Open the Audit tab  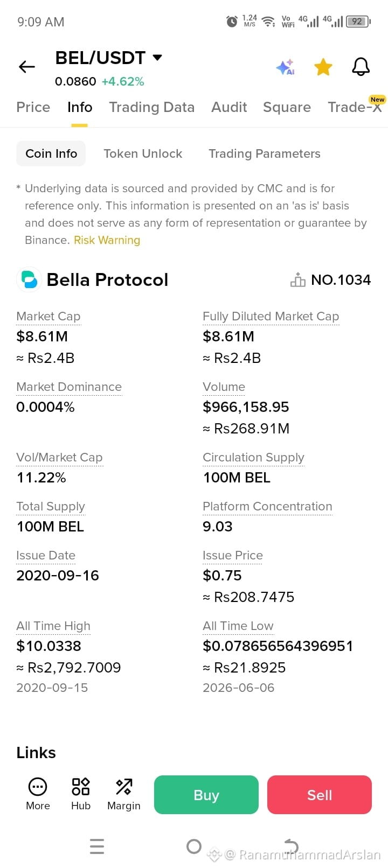229,107
